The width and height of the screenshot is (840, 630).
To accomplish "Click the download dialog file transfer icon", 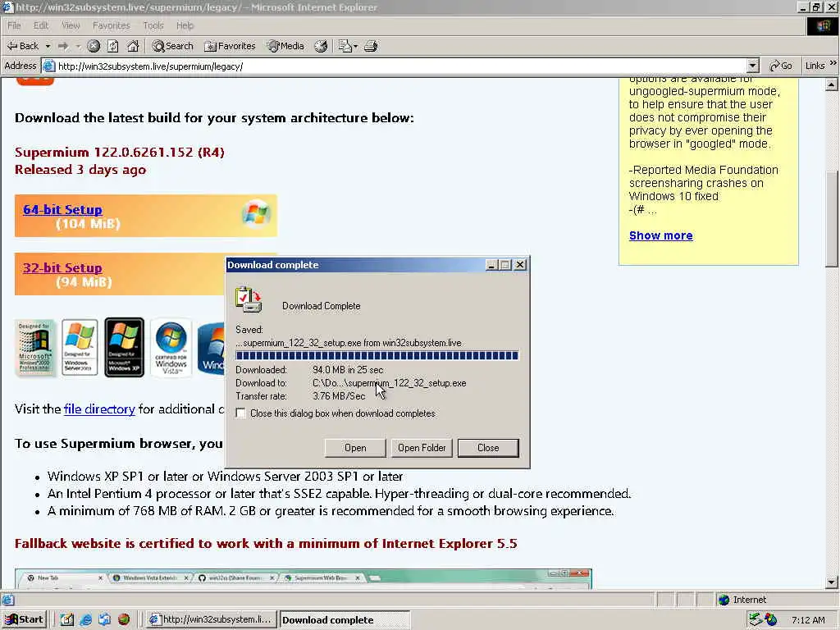I will click(249, 300).
